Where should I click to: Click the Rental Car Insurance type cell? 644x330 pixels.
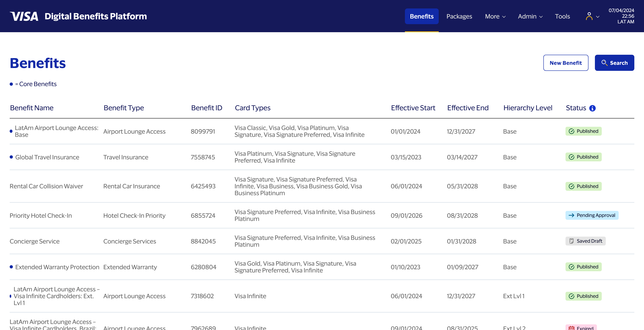click(x=131, y=186)
